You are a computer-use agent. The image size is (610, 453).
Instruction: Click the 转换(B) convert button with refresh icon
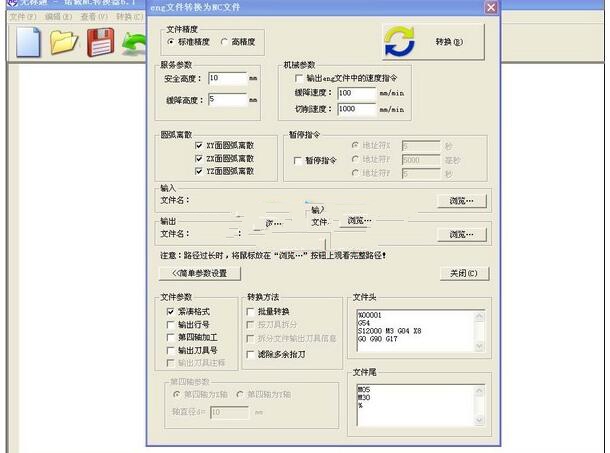tap(434, 42)
